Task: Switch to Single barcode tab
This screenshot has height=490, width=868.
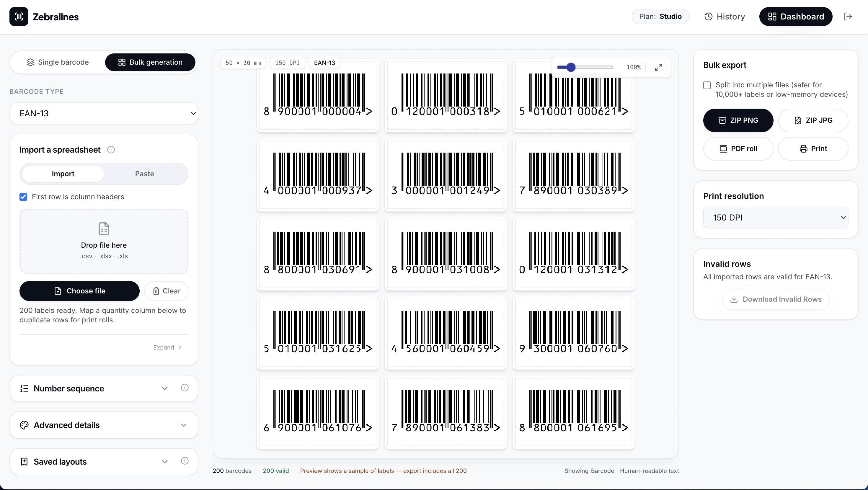Action: click(x=58, y=62)
